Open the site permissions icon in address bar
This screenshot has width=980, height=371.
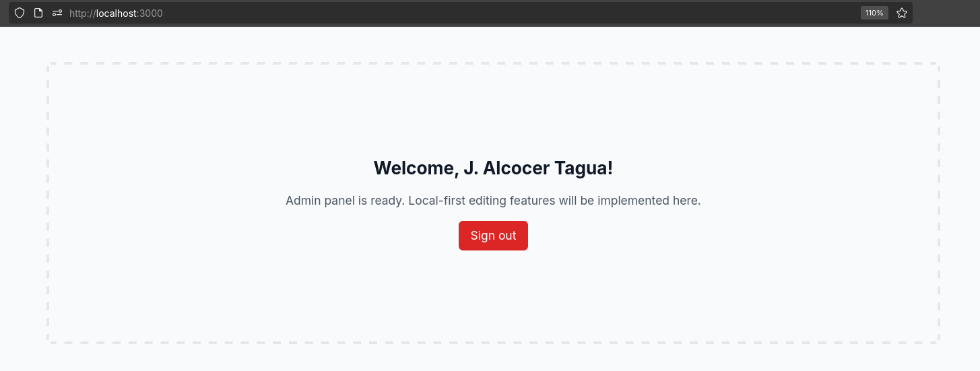pyautogui.click(x=57, y=13)
